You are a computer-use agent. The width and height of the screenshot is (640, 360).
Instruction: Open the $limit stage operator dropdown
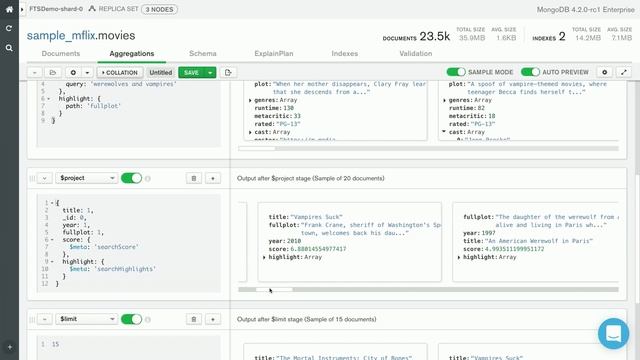pyautogui.click(x=86, y=319)
